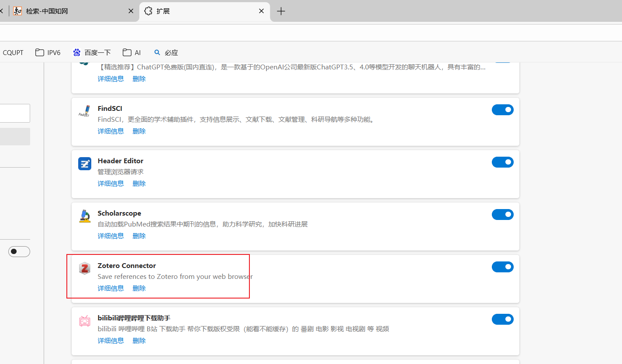Click the browser address bar

(x=311, y=33)
